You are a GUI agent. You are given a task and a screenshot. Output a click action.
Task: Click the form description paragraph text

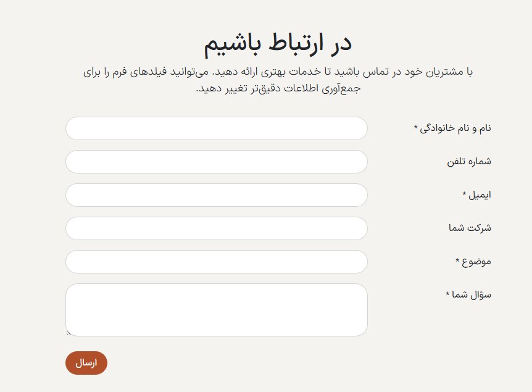[278, 80]
